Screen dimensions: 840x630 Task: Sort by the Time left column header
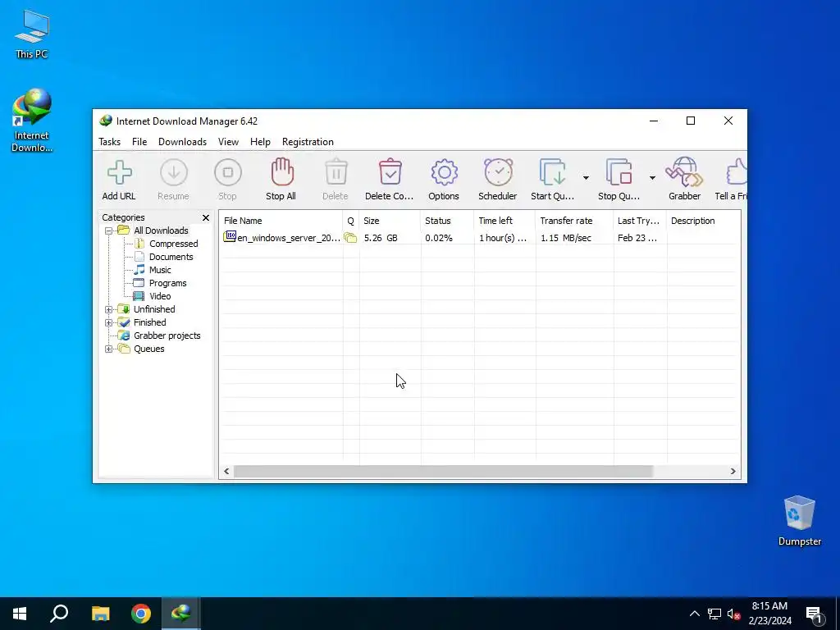click(504, 221)
